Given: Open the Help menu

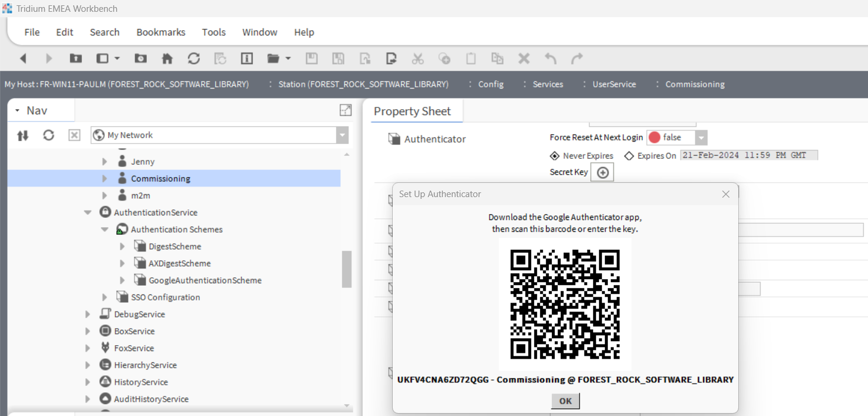Looking at the screenshot, I should point(304,32).
